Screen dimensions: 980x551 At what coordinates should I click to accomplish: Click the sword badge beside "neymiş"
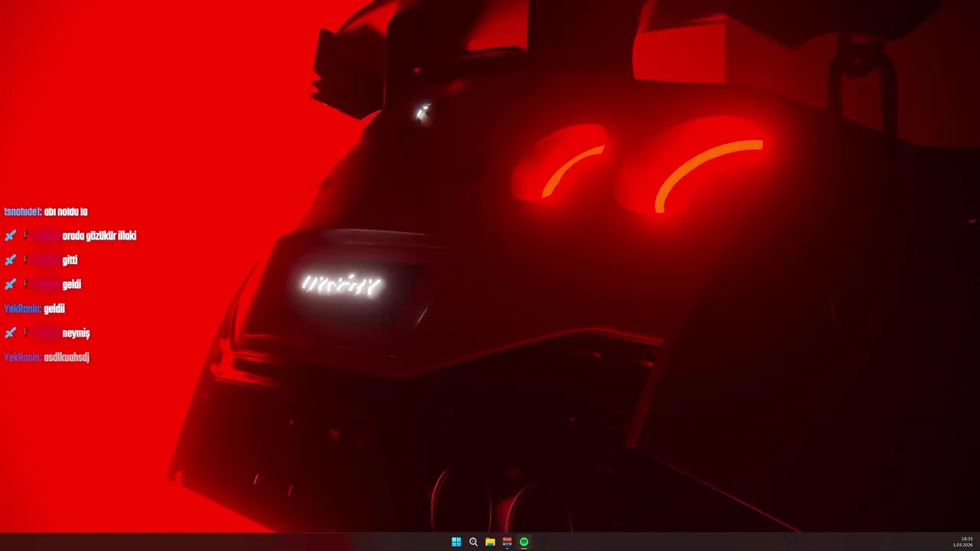[10, 333]
